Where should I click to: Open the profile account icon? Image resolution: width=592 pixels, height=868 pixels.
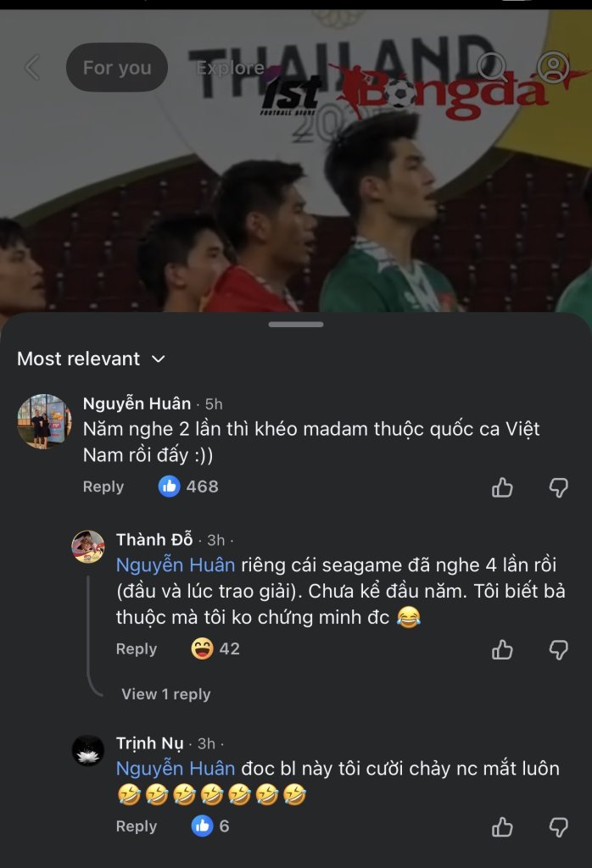tap(554, 68)
